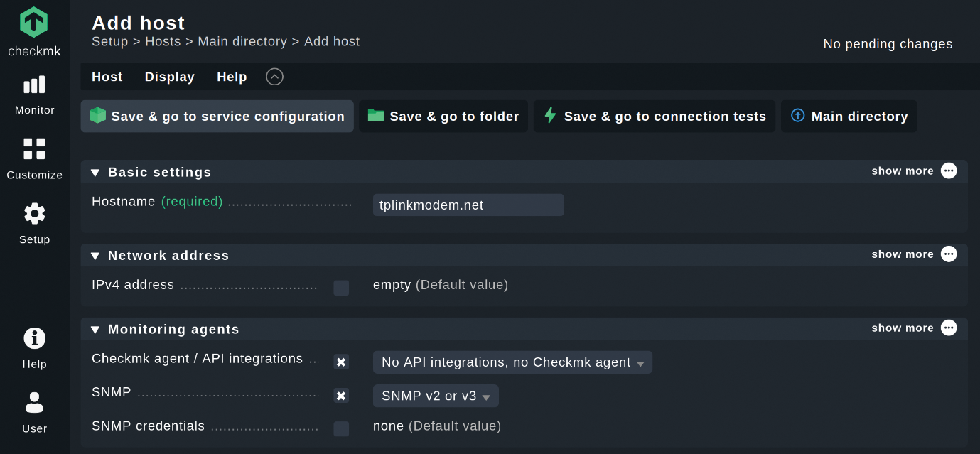980x454 pixels.
Task: Click show more text in Monitoring agents
Action: pyautogui.click(x=903, y=328)
